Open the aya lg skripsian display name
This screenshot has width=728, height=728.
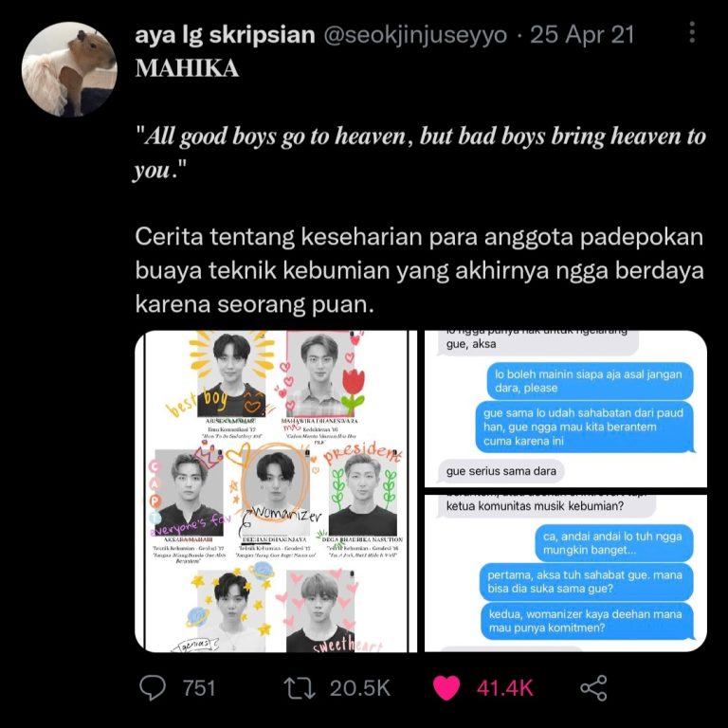click(x=226, y=35)
